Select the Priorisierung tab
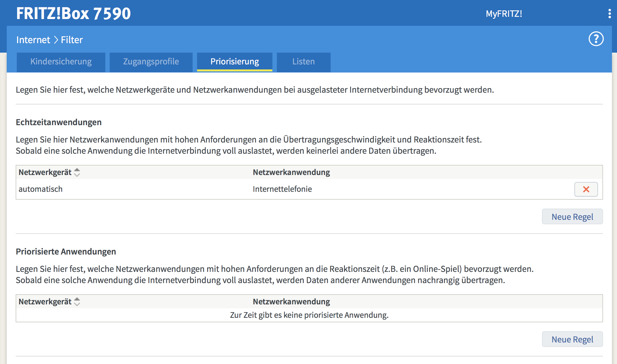The height and width of the screenshot is (364, 617). (x=235, y=62)
